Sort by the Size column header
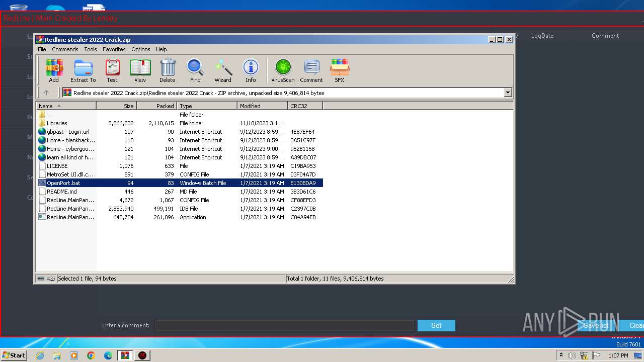 pos(117,106)
